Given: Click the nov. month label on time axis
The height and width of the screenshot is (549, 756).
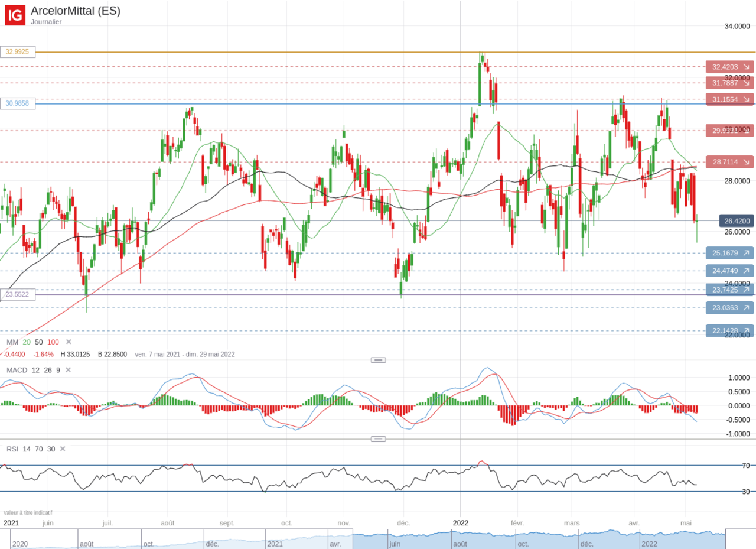Looking at the screenshot, I should (344, 523).
